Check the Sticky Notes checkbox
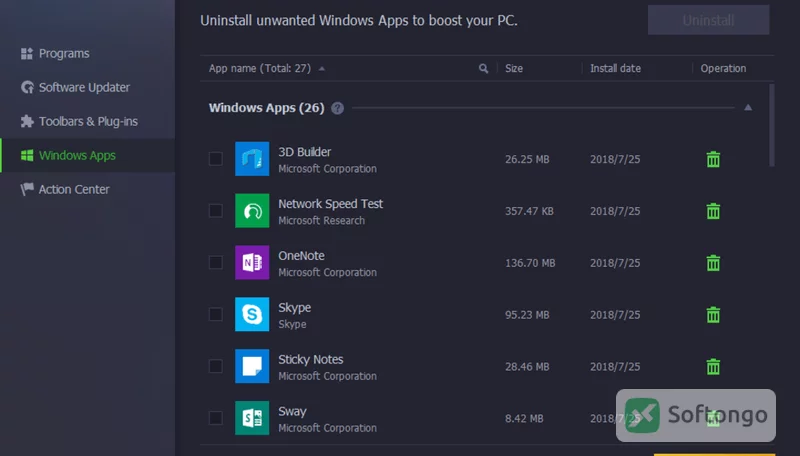Image resolution: width=800 pixels, height=456 pixels. click(x=216, y=366)
